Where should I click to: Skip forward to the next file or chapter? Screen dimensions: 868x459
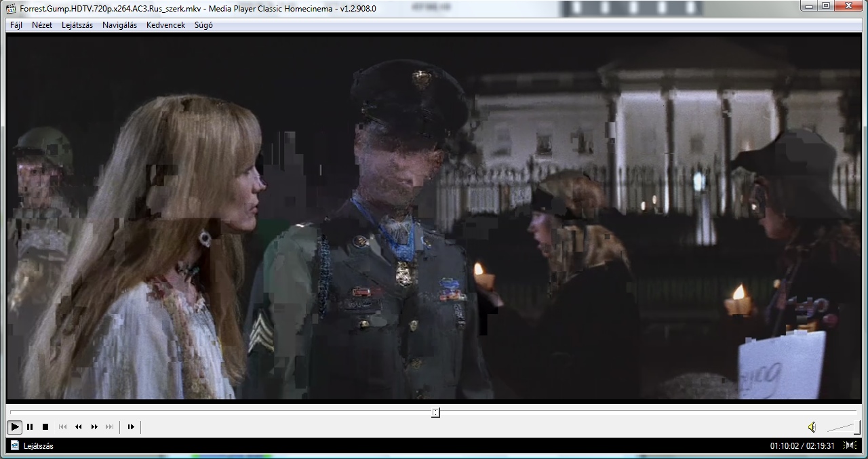click(110, 426)
